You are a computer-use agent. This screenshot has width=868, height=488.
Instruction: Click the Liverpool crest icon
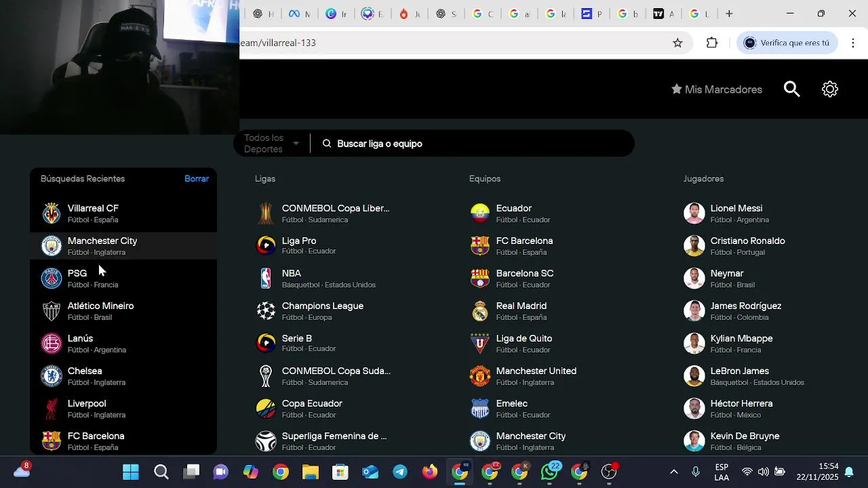click(x=52, y=409)
